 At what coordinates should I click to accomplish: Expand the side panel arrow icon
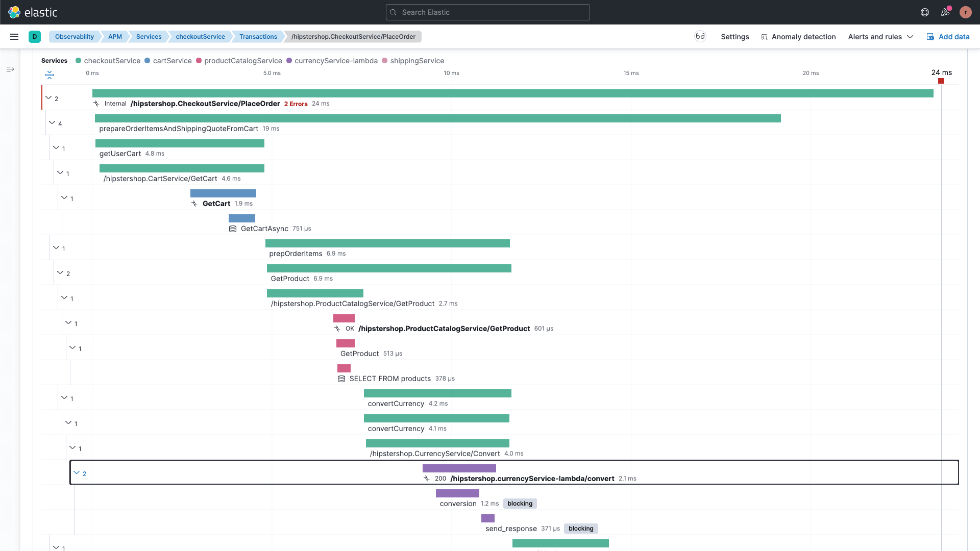pos(10,69)
